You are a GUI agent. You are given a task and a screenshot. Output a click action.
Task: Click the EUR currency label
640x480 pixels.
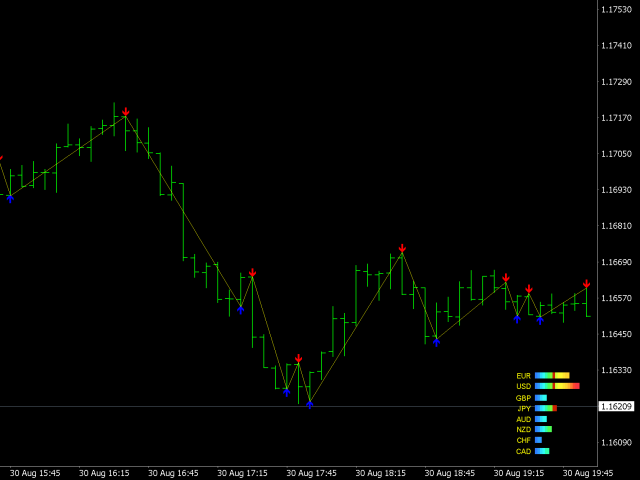coord(523,376)
